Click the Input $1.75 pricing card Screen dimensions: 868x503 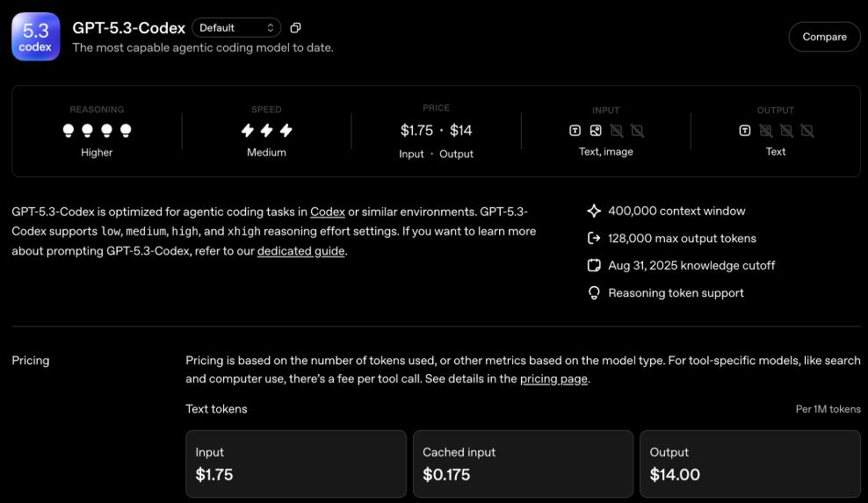296,464
